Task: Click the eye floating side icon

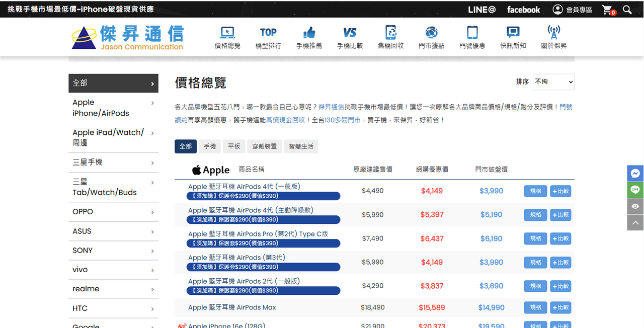Action: pos(635,206)
